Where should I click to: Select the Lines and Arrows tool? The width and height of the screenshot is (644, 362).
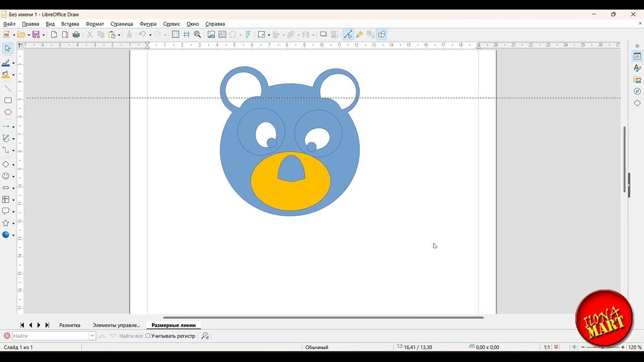pos(6,127)
